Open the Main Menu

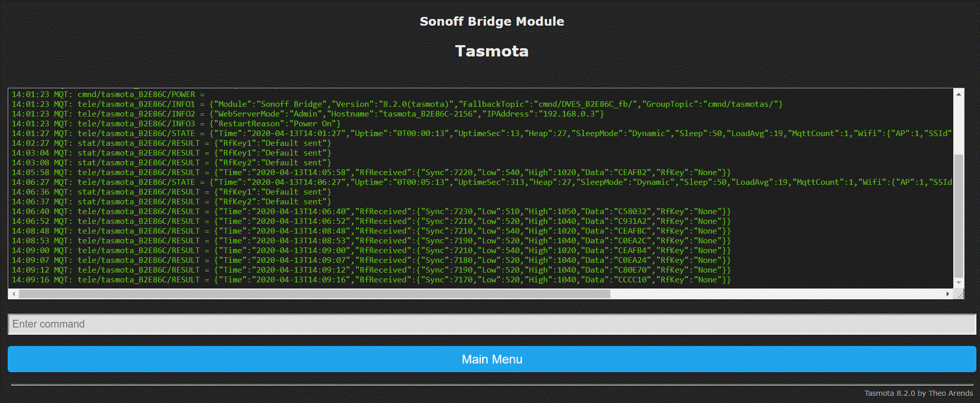491,359
